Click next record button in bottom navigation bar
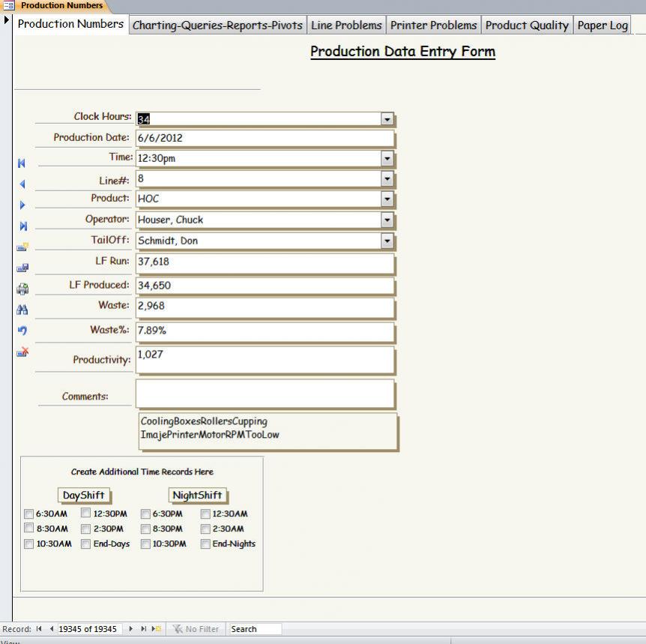Viewport: 646px width, 644px height. pyautogui.click(x=130, y=629)
